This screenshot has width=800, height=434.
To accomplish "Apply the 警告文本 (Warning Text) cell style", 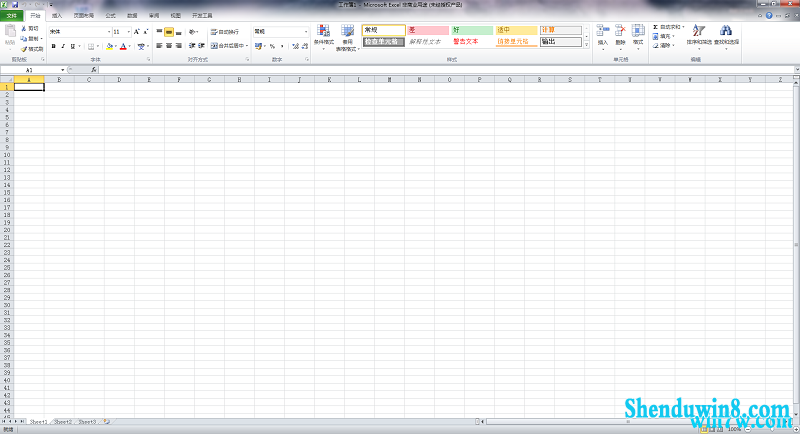I will 472,42.
